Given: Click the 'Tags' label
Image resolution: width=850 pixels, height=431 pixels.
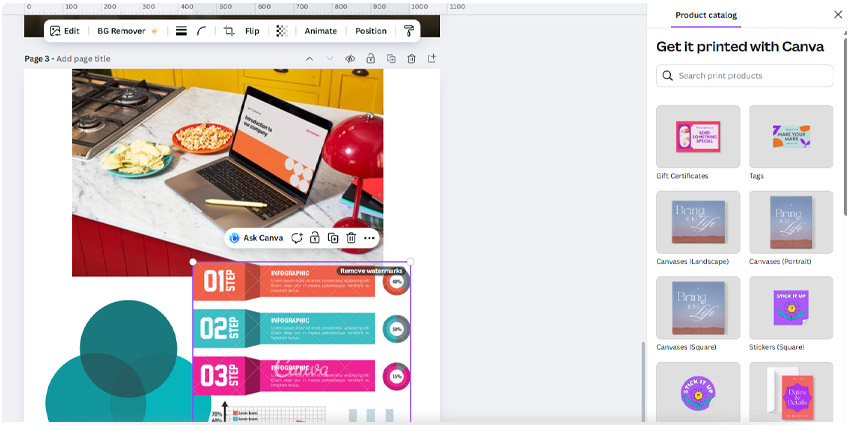Looking at the screenshot, I should coord(756,176).
